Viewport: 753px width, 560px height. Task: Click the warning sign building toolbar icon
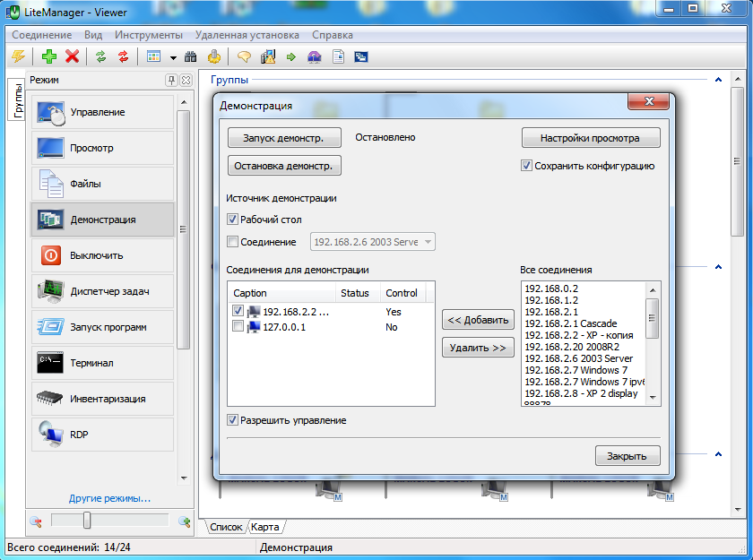(x=268, y=56)
